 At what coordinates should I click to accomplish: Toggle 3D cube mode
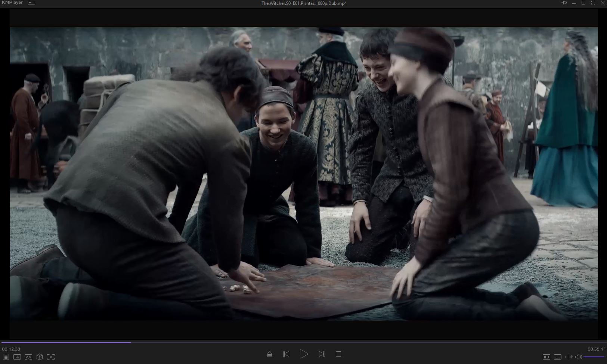39,357
